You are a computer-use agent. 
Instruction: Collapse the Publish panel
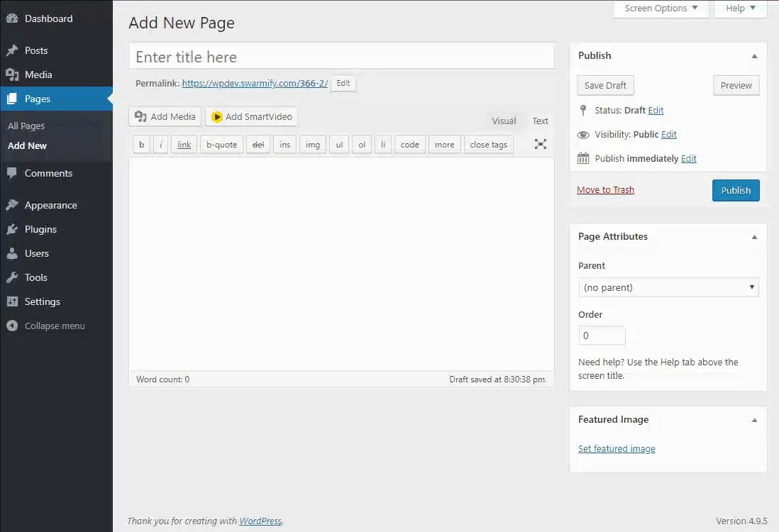[x=754, y=56]
